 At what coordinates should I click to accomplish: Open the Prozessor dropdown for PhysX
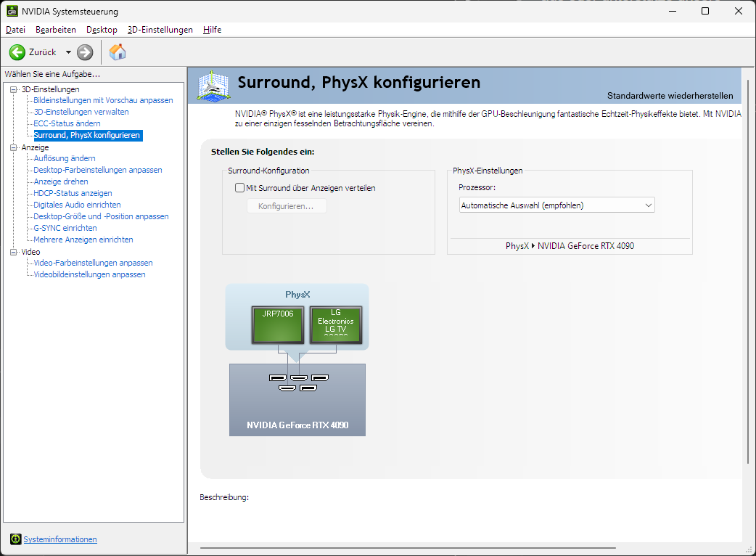point(557,205)
